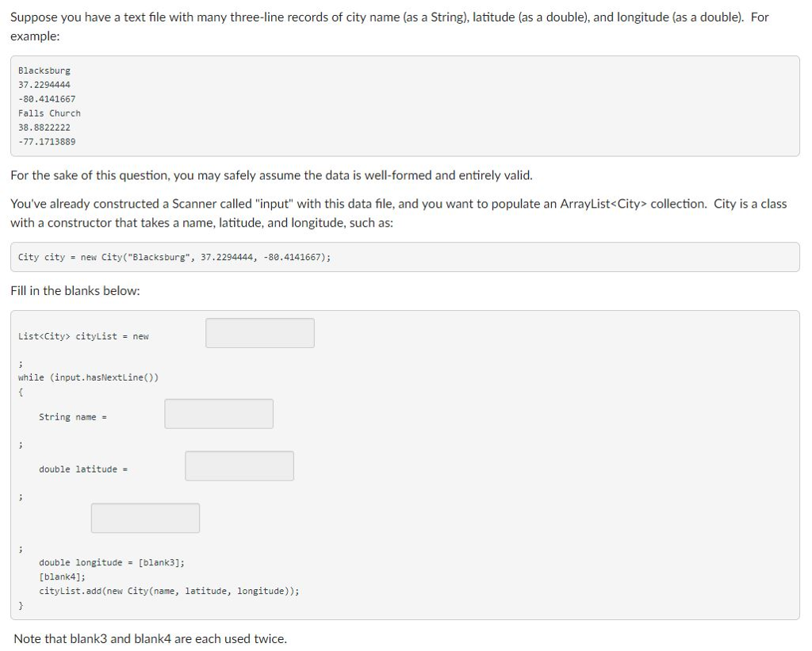Click the blank for double latitude assignment

tap(239, 465)
